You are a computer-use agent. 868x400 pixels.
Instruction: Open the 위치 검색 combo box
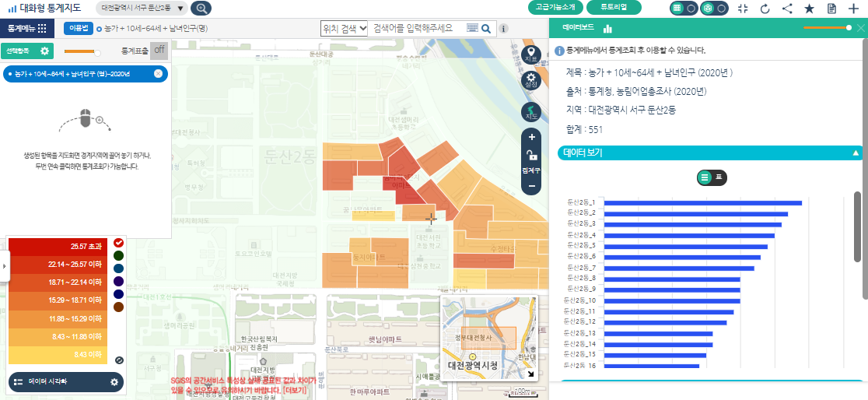click(344, 28)
